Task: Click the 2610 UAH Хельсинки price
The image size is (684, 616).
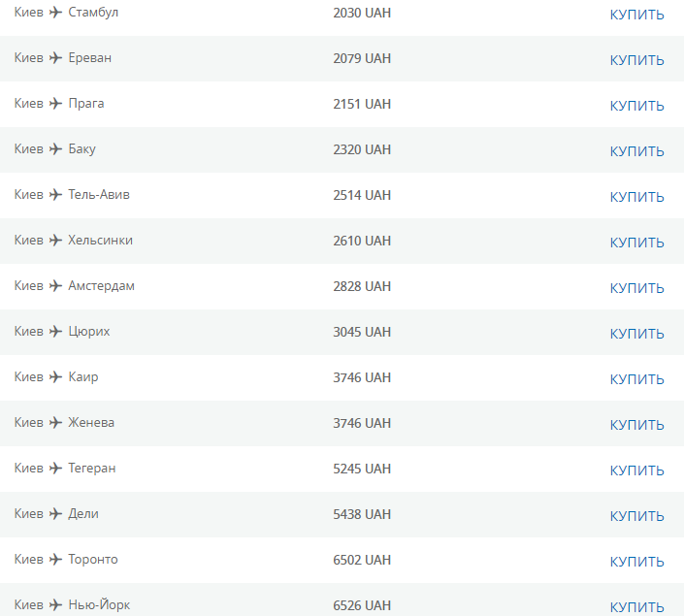Action: coord(362,241)
